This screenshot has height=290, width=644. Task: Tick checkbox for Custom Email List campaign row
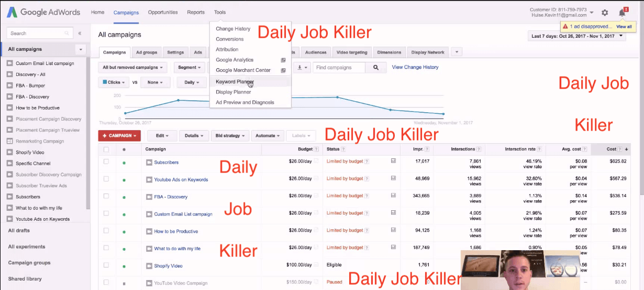106,213
